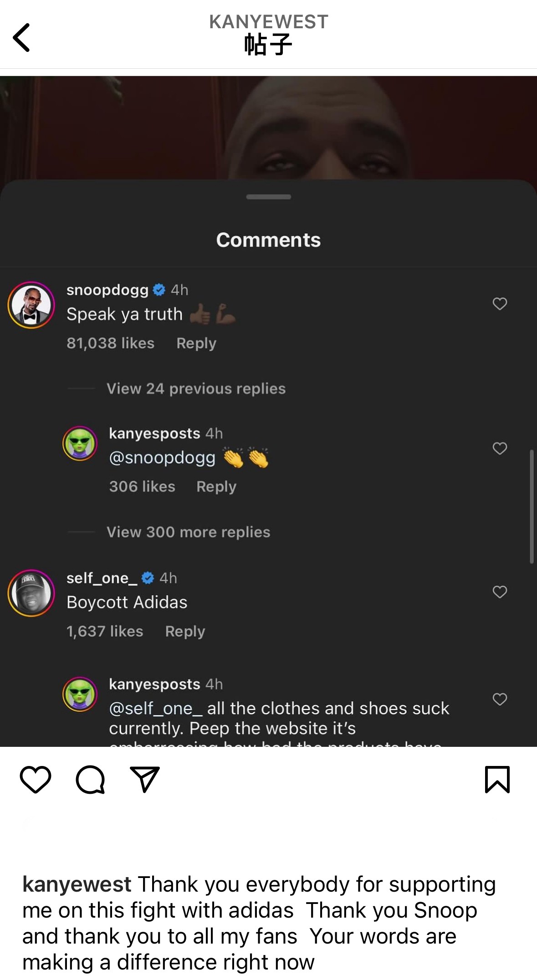Grab the comments sheet drag handle
The width and height of the screenshot is (537, 980).
pyautogui.click(x=268, y=197)
